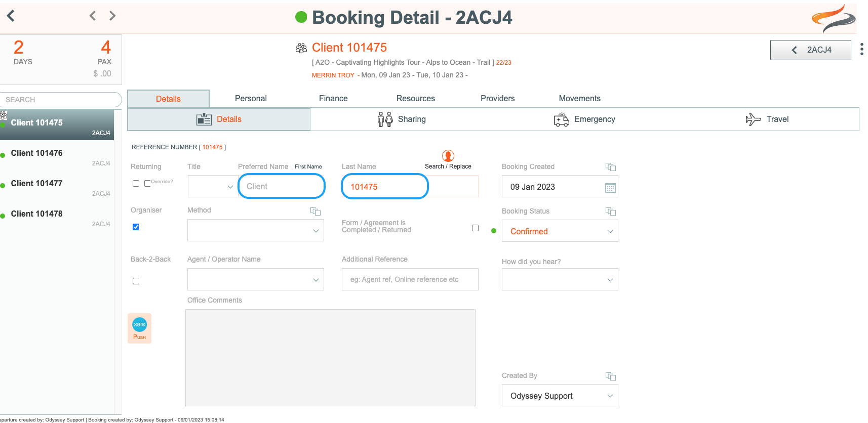Click the MERRIN TROY link
The image size is (868, 423).
(333, 75)
